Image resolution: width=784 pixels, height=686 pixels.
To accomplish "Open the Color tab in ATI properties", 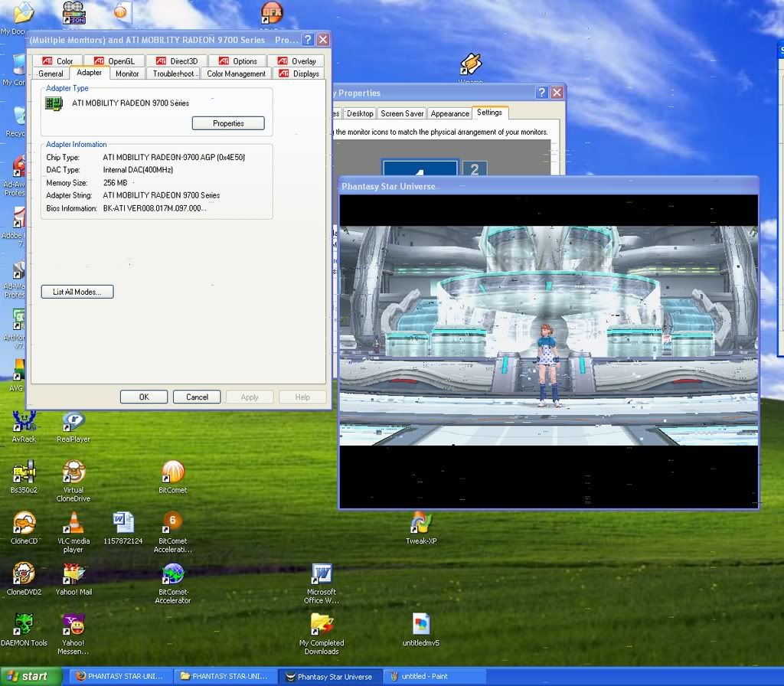I will [x=57, y=61].
